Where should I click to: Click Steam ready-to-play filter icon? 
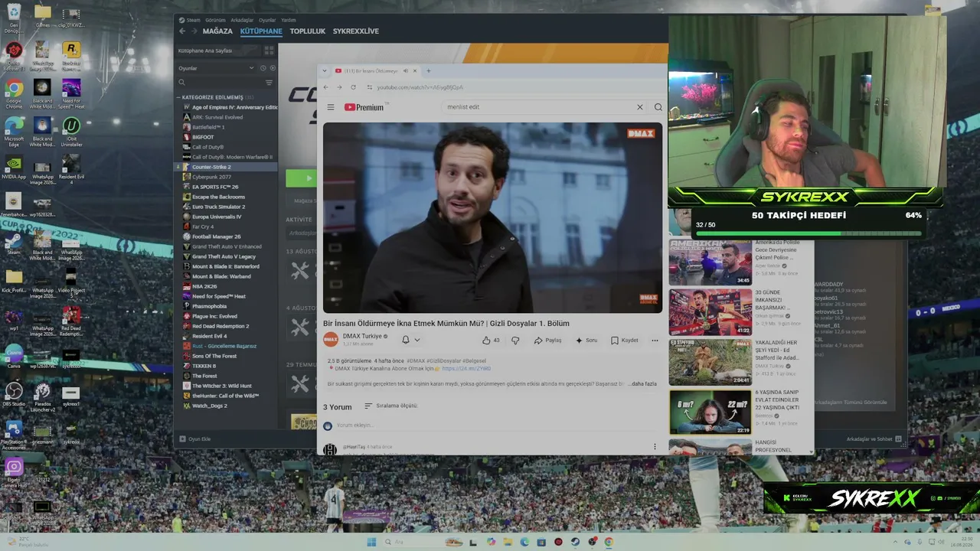pos(273,68)
